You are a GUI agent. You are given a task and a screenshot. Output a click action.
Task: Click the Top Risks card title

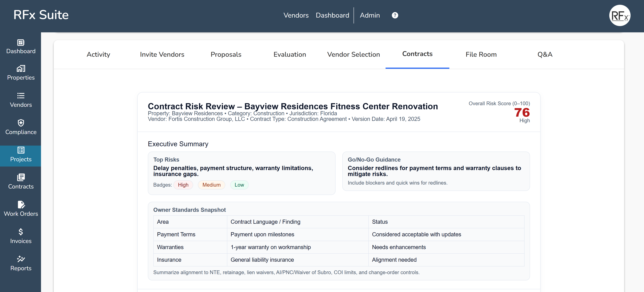(166, 160)
